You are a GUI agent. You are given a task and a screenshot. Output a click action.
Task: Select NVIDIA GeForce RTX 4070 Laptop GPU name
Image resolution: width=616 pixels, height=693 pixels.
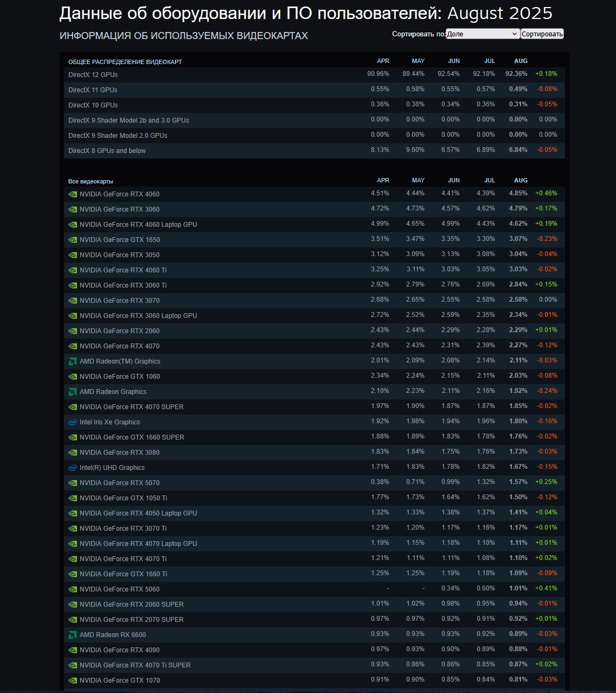[138, 543]
